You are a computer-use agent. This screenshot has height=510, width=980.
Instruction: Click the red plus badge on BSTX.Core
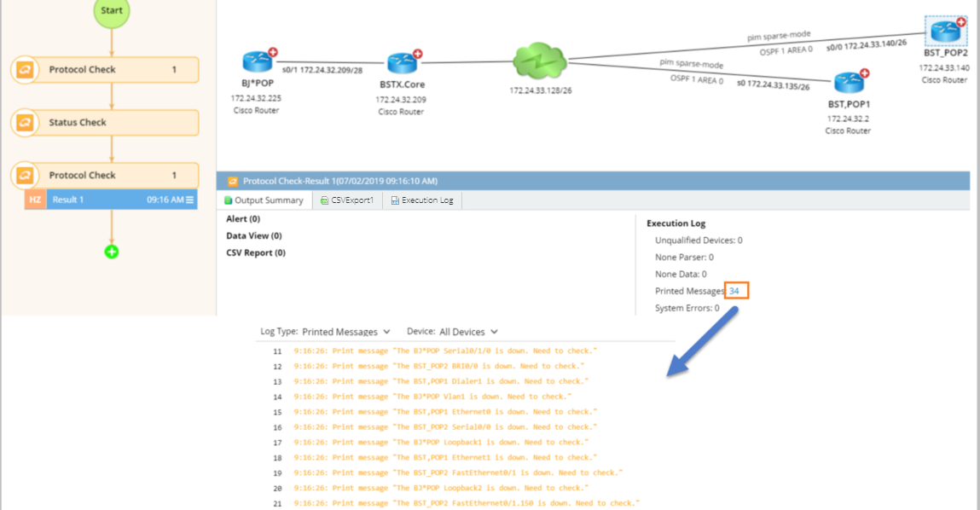[418, 54]
